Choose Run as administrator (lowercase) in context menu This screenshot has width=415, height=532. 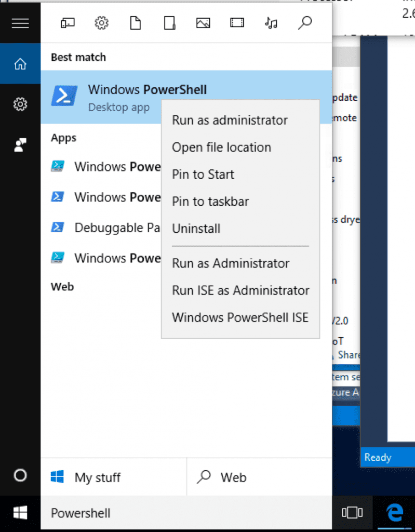pos(230,120)
